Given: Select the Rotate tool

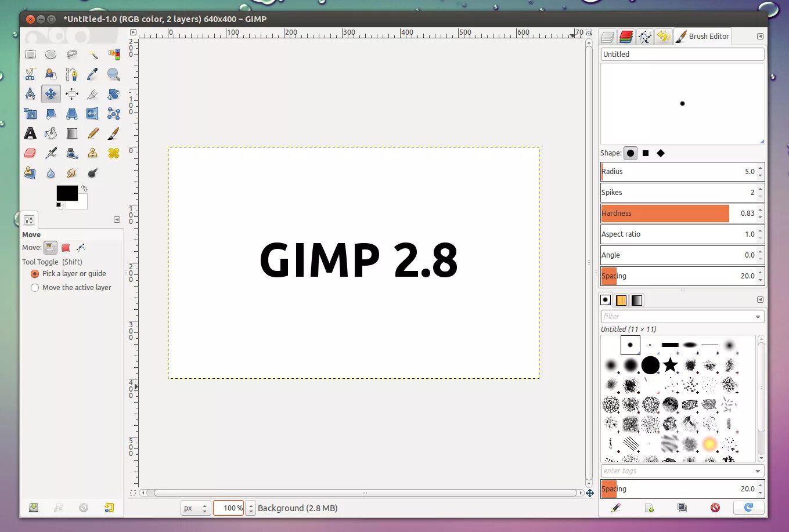Looking at the screenshot, I should coord(114,94).
